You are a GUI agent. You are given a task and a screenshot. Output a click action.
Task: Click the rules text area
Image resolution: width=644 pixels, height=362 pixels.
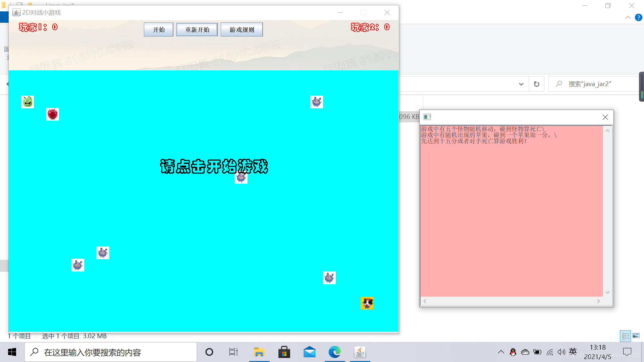click(512, 211)
